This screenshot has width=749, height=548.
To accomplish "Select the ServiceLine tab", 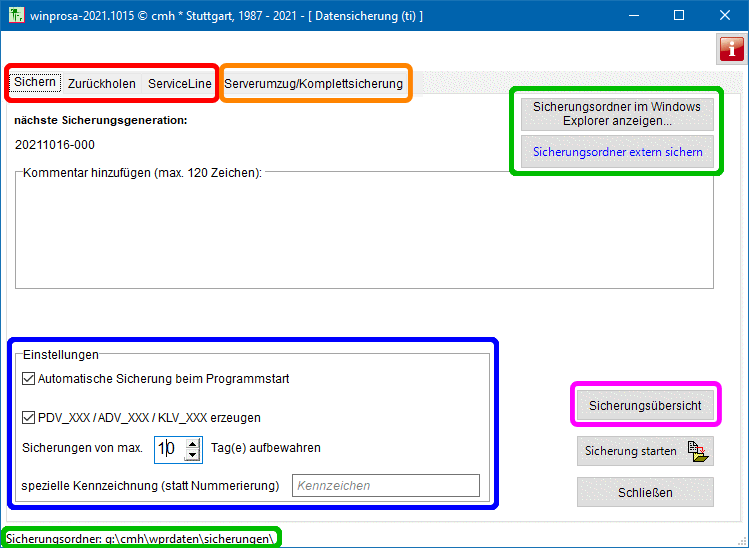I will click(x=180, y=84).
